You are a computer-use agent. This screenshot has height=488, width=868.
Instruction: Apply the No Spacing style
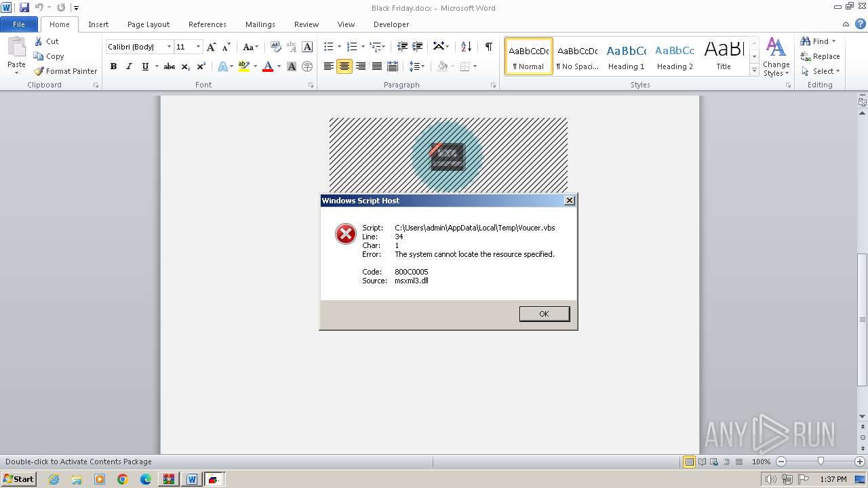pos(577,56)
